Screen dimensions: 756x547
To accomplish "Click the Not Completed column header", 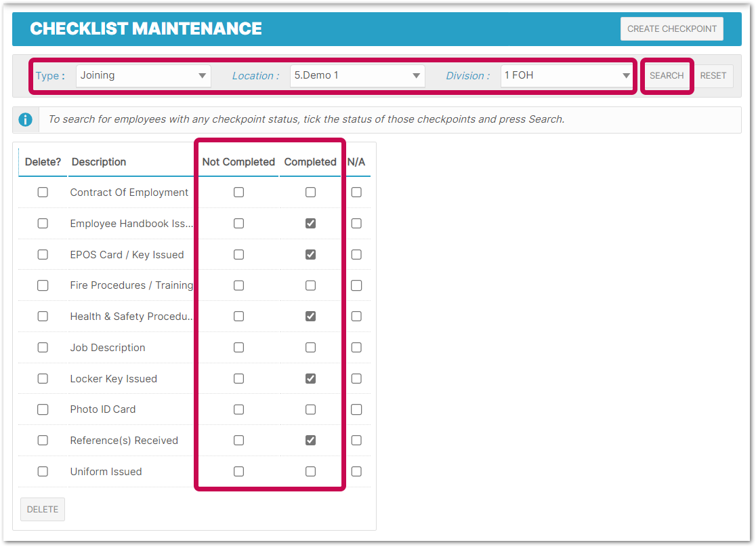I will click(x=238, y=162).
